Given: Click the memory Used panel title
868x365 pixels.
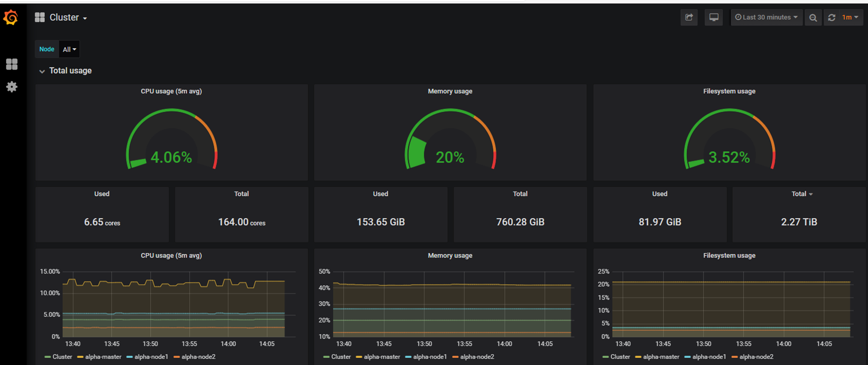Looking at the screenshot, I should coord(380,194).
